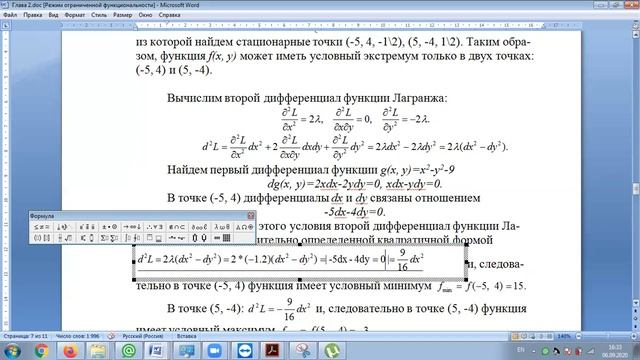Open TeamViewer from the taskbar
640x360 pixels.
pos(245,351)
